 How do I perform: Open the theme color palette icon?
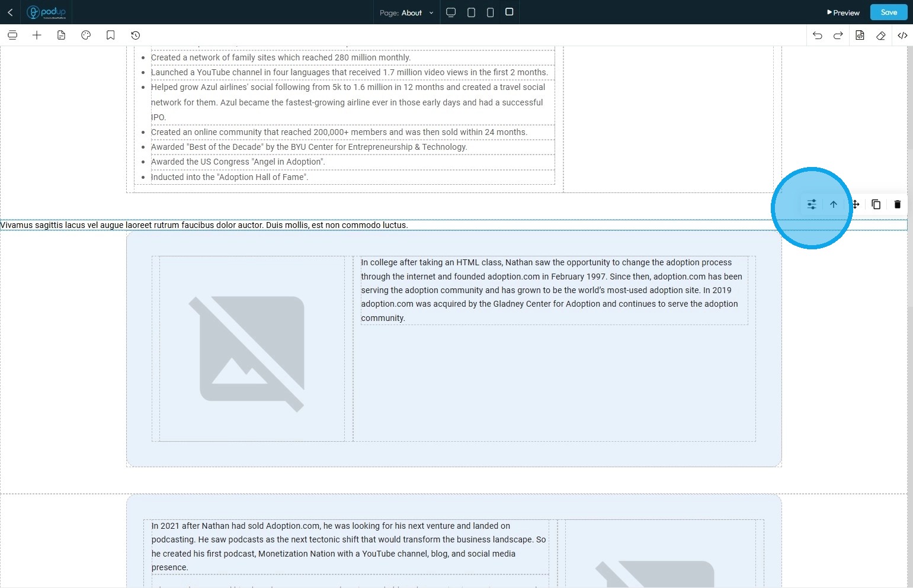(x=86, y=35)
